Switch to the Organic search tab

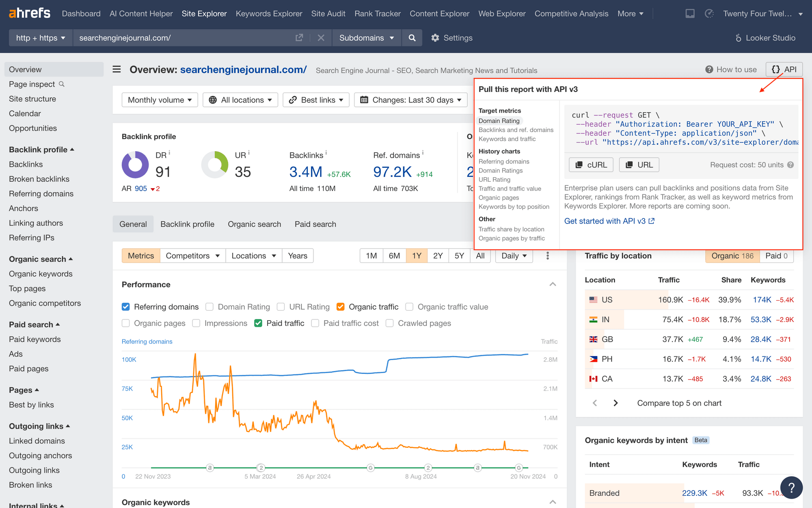coord(255,224)
